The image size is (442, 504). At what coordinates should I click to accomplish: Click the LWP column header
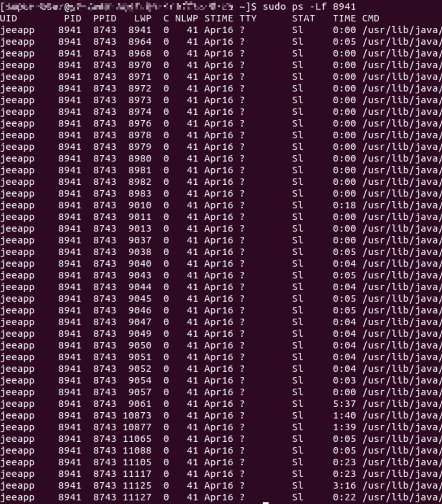143,18
